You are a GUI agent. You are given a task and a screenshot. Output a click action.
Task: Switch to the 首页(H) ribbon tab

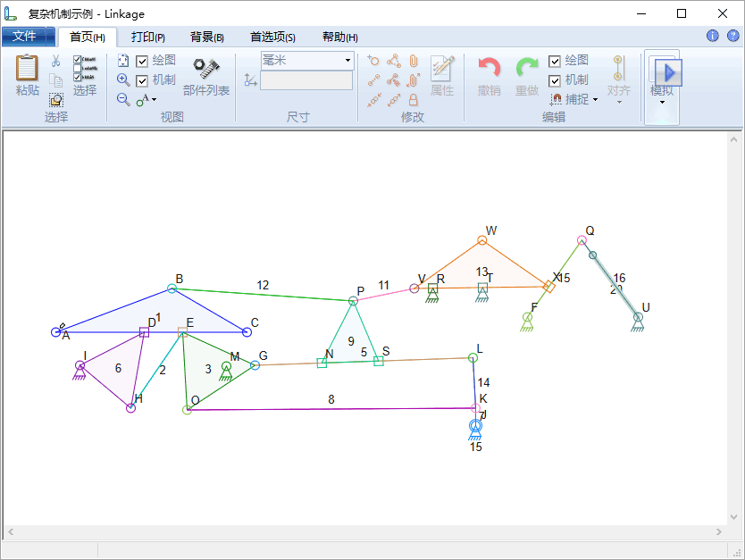click(x=88, y=37)
